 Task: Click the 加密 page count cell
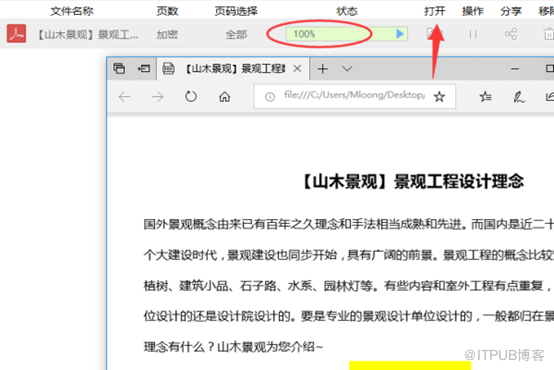167,35
